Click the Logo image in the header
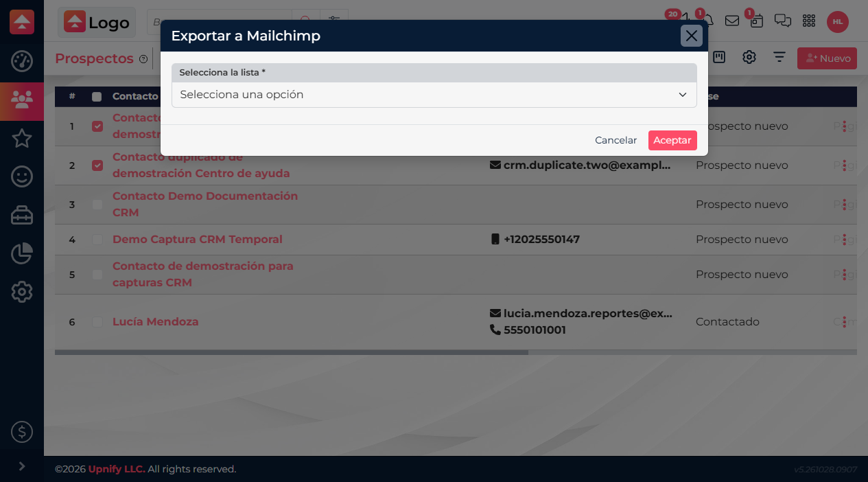This screenshot has width=868, height=482. click(97, 22)
